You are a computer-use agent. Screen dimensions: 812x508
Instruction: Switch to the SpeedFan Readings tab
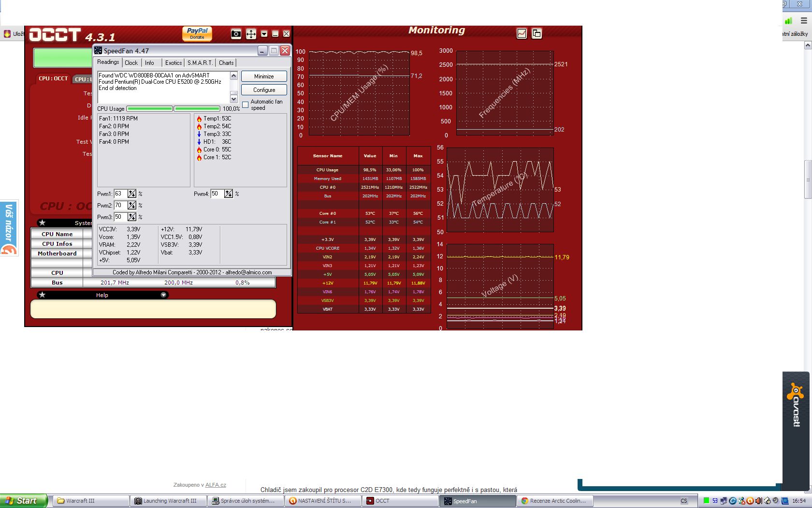pyautogui.click(x=108, y=62)
